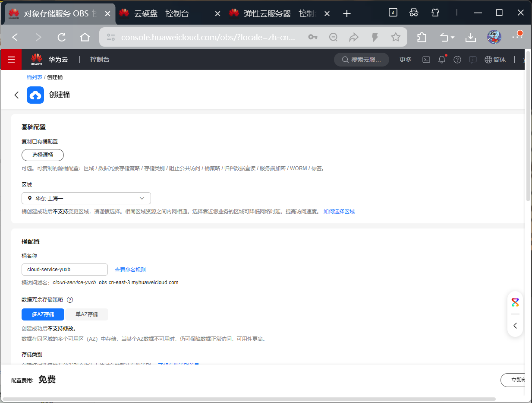Close the 对象存储服务 OBS tab
This screenshot has height=403, width=532.
108,14
